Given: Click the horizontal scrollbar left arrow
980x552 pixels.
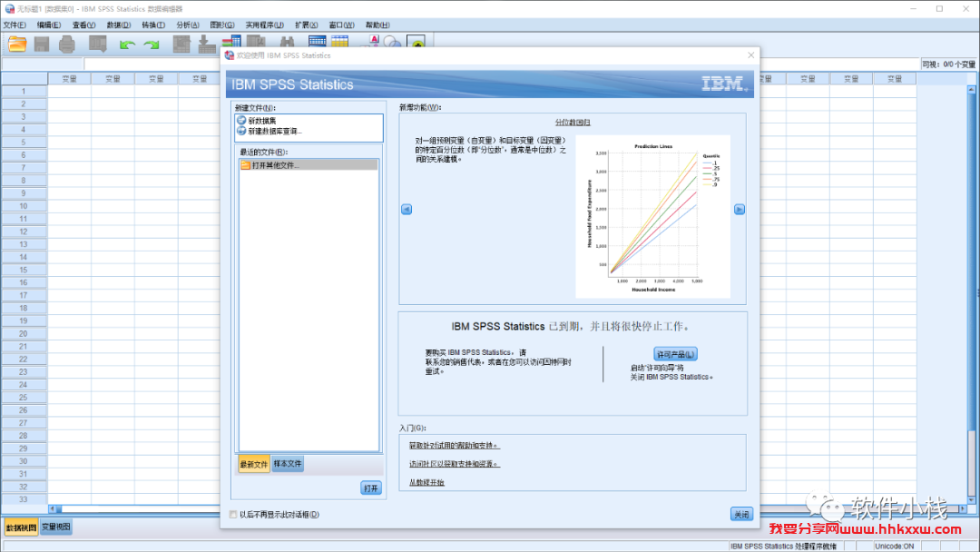Looking at the screenshot, I should pyautogui.click(x=53, y=508).
